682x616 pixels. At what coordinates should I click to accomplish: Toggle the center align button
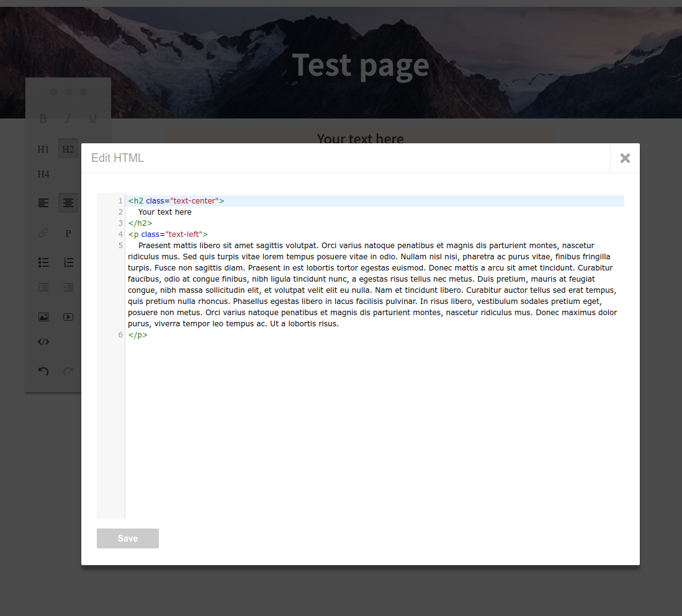pos(68,203)
